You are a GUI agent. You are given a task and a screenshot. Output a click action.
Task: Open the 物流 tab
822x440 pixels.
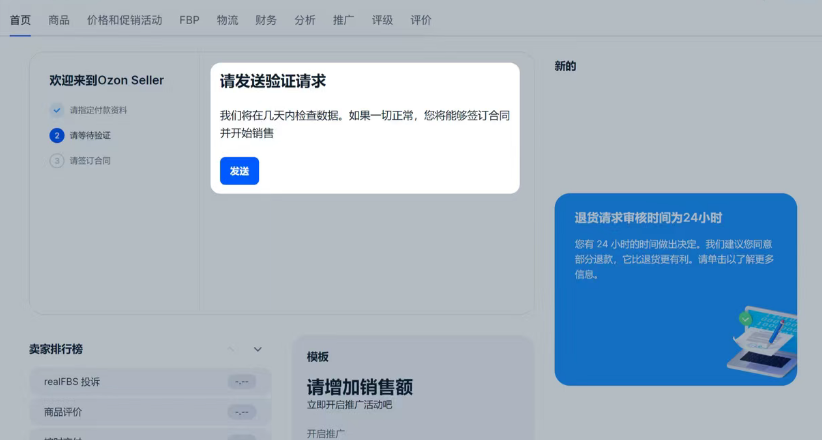228,20
